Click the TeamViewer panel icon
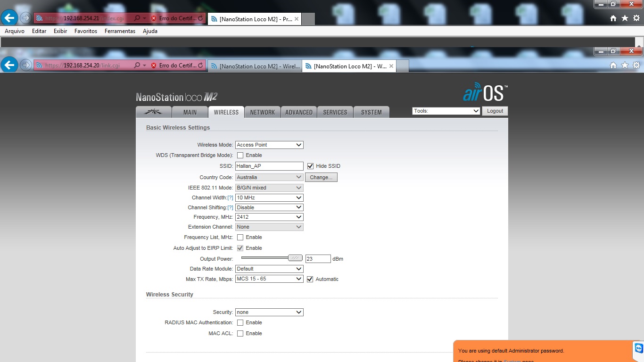 tap(639, 348)
